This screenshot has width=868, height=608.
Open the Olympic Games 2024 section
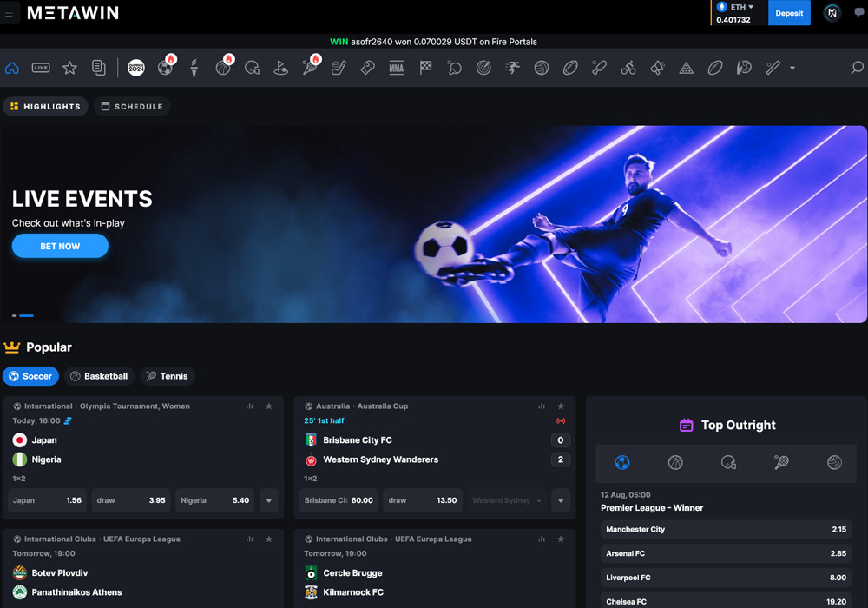pyautogui.click(x=136, y=67)
